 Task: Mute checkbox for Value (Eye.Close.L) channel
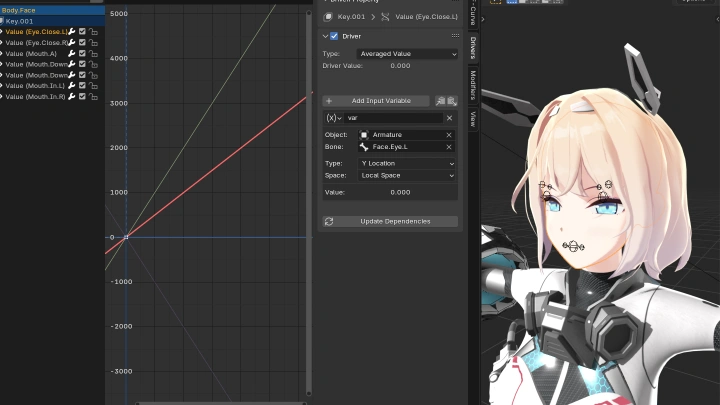point(82,32)
